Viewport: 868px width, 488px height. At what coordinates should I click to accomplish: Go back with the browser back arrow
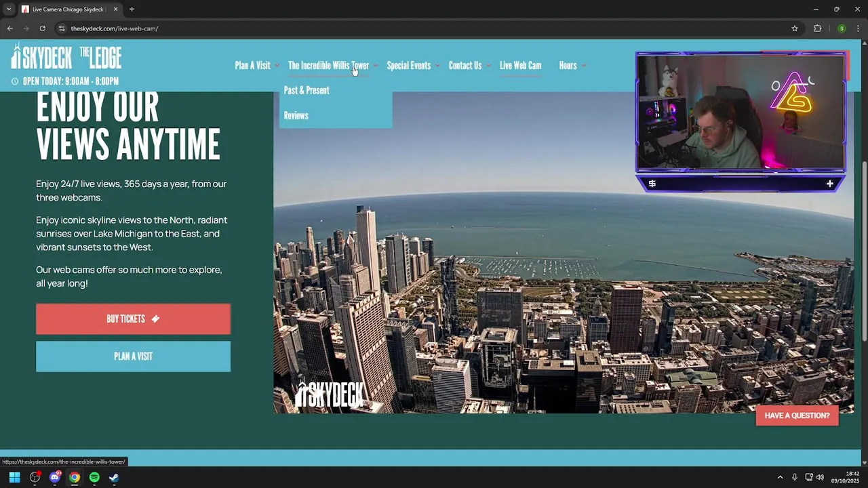9,28
